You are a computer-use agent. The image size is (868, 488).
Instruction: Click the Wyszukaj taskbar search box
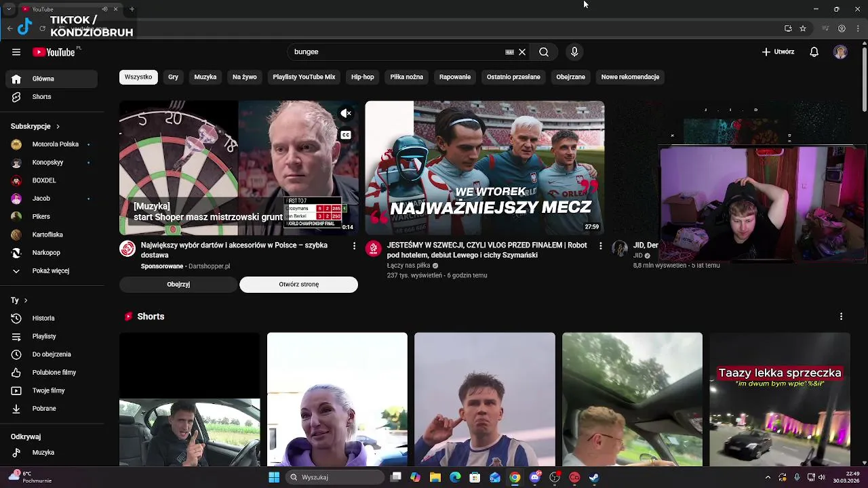click(335, 477)
